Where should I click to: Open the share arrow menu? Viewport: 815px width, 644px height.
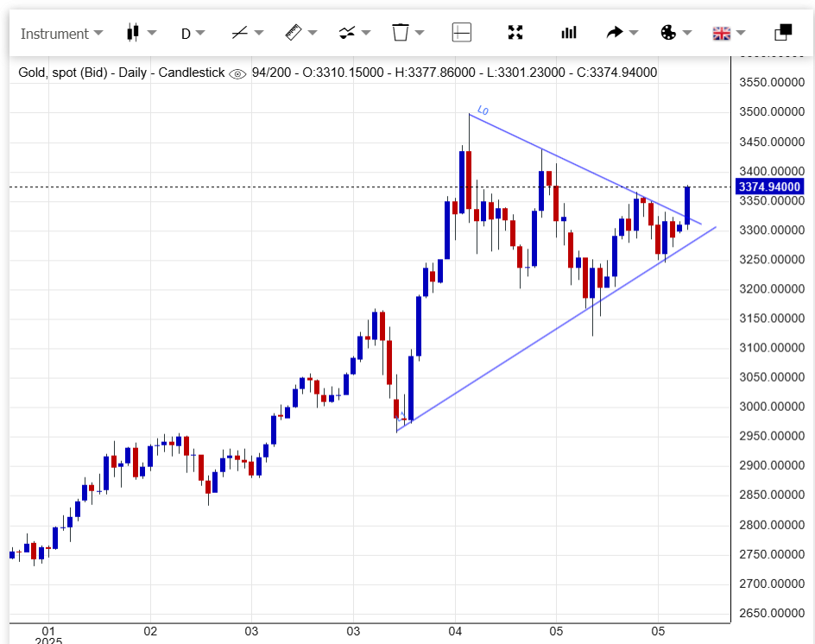tap(615, 33)
